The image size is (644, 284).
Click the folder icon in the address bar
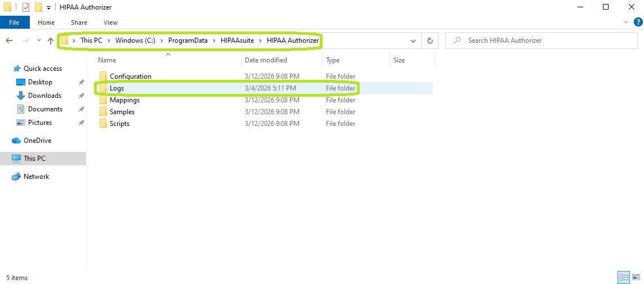[65, 40]
